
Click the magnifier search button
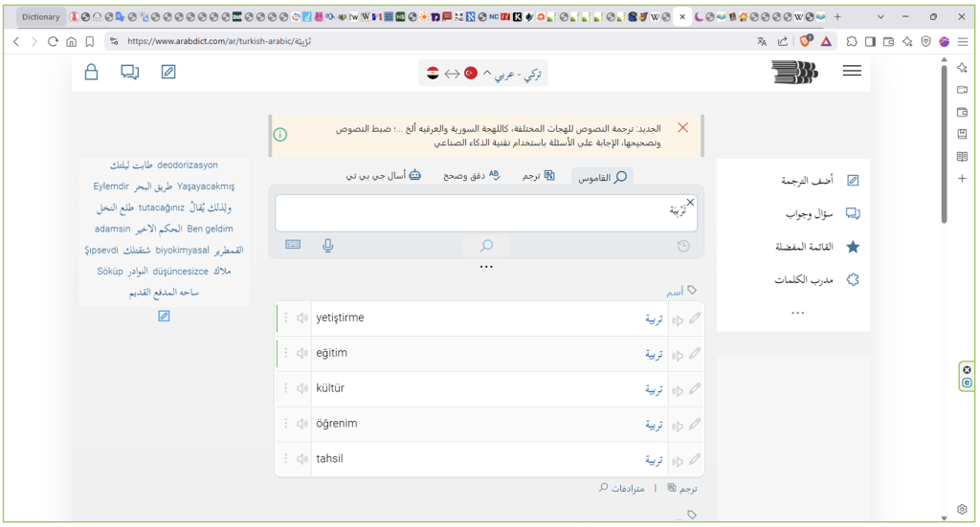486,246
